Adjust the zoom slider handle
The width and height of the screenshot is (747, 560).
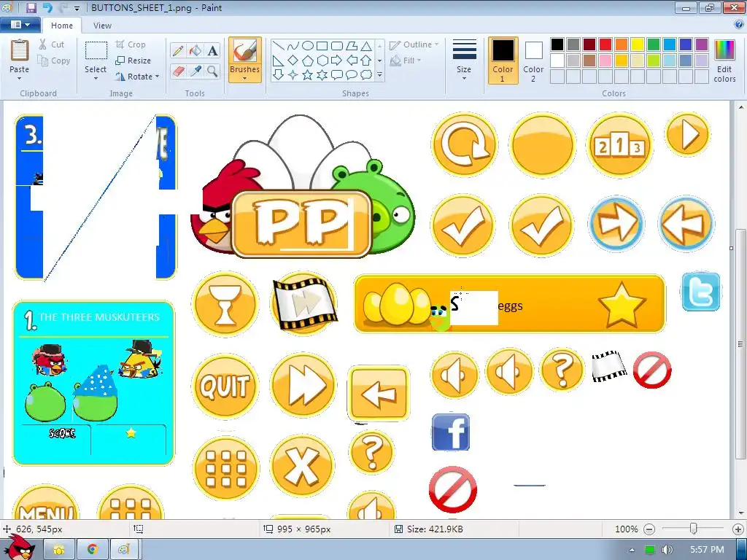694,529
